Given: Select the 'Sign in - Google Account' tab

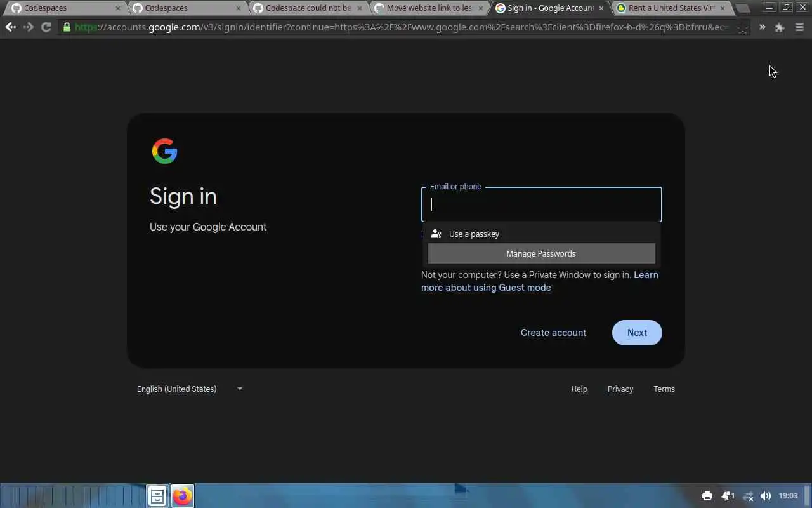Looking at the screenshot, I should pos(549,8).
